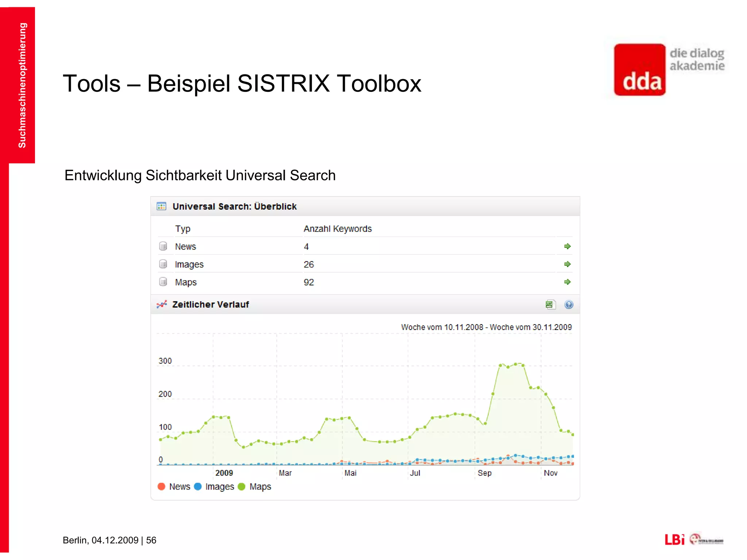Click the '100' y-axis label
The height and width of the screenshot is (560, 747).
pyautogui.click(x=165, y=427)
